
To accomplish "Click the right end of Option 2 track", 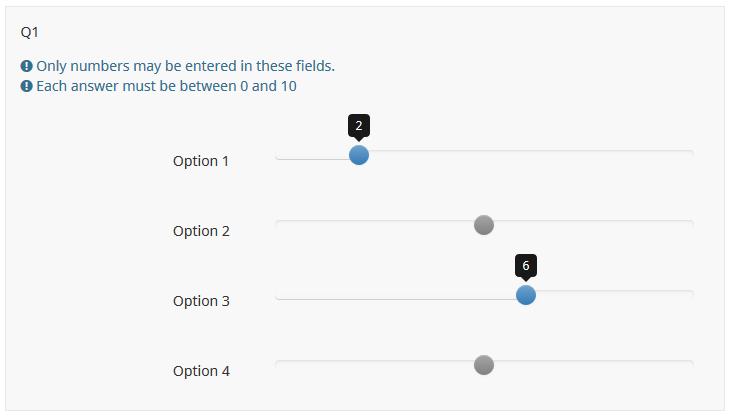I will point(690,225).
